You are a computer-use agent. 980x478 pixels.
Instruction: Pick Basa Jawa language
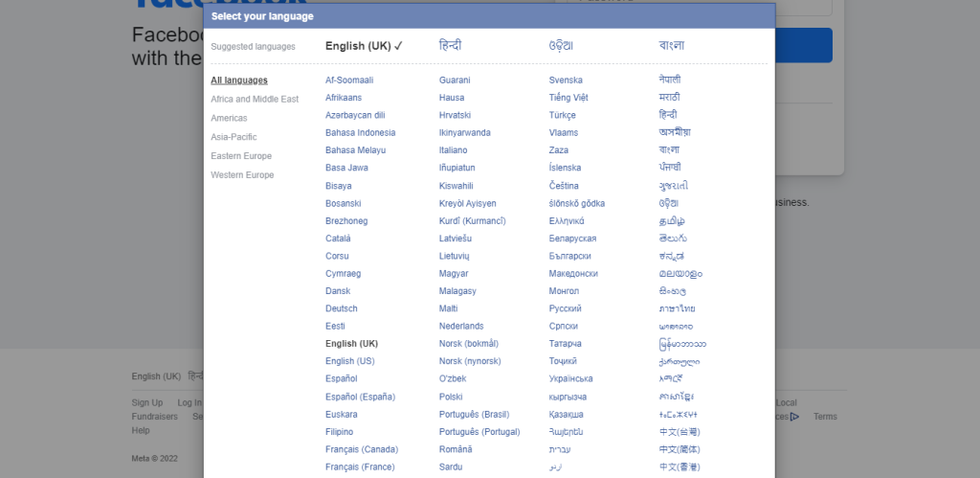346,168
